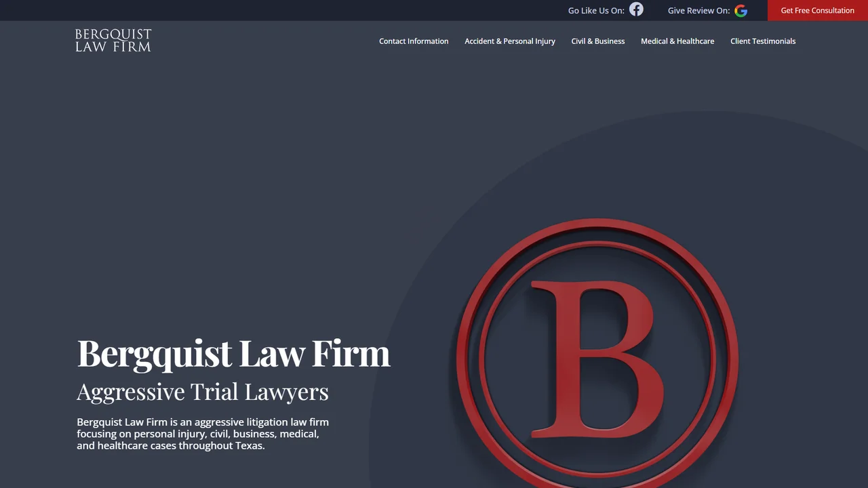The height and width of the screenshot is (488, 868).
Task: Click the 'Bergquist Law Firm' hero heading
Action: 234,354
